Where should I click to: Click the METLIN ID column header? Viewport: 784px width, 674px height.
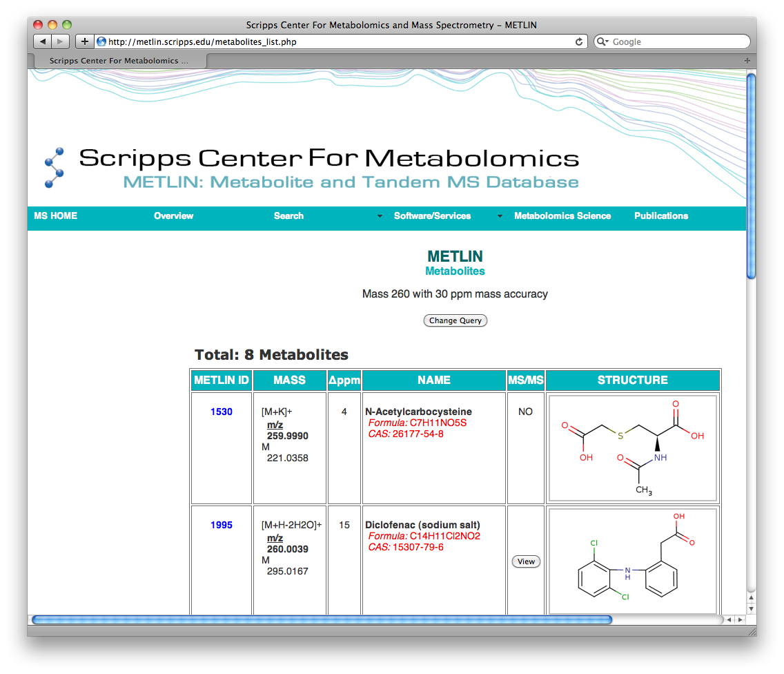pos(221,381)
